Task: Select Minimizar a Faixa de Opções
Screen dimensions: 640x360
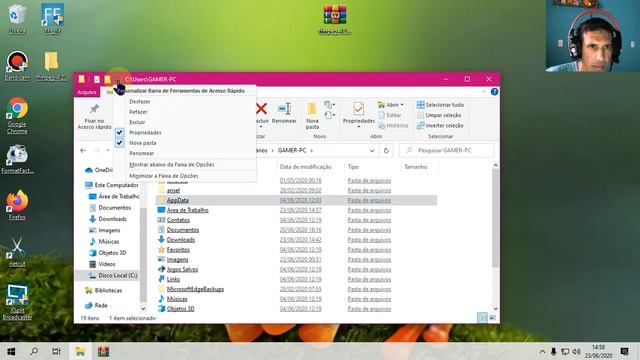Action: pos(163,176)
